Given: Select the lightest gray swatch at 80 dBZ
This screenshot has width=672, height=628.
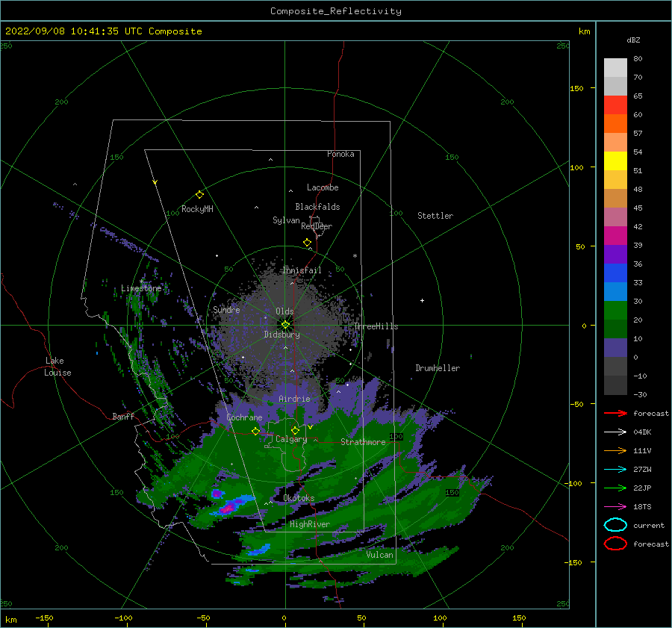Looking at the screenshot, I should click(615, 68).
